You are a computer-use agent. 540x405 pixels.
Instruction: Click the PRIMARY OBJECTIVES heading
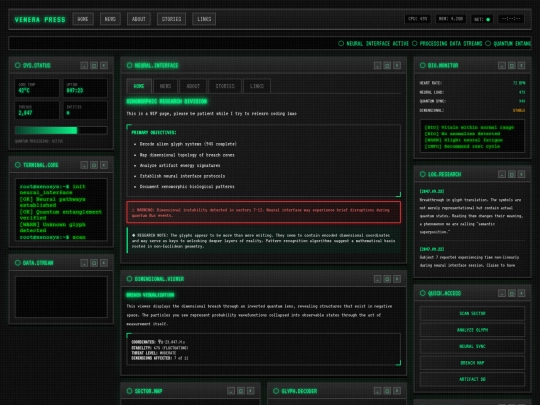point(154,132)
